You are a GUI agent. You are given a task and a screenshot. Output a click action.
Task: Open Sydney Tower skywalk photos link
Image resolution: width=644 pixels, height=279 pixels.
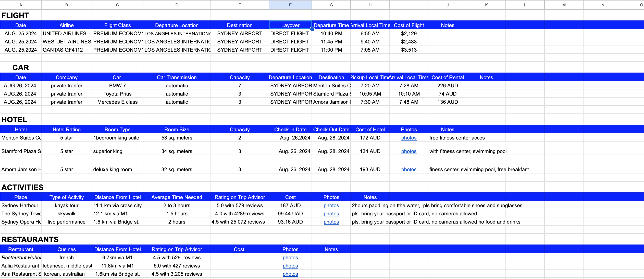coord(331,214)
